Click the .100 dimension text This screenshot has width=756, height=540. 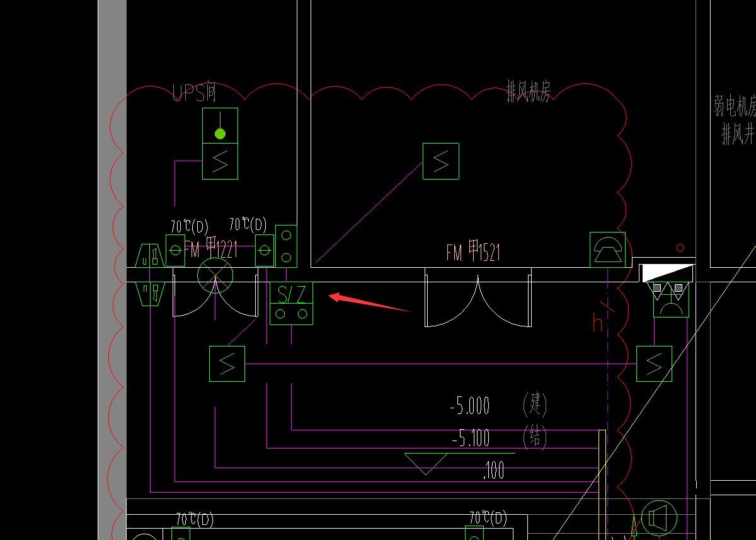(494, 470)
